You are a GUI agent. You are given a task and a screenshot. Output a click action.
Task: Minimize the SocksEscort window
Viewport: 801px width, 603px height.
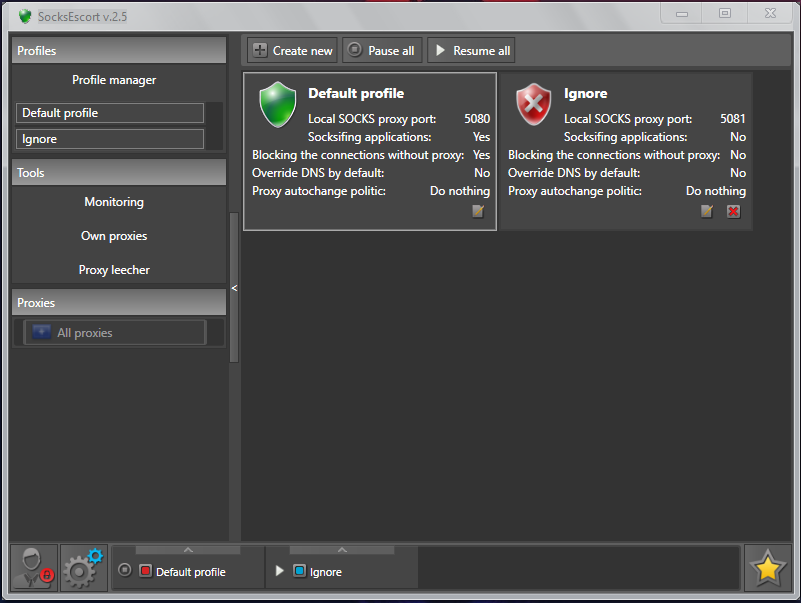click(682, 14)
